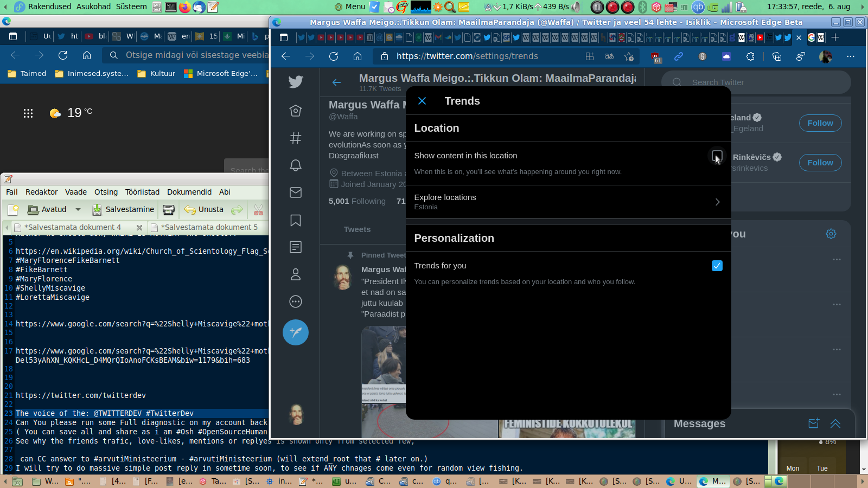The height and width of the screenshot is (488, 868).
Task: Open Twitter Home timeline icon in sidebar
Action: [296, 111]
